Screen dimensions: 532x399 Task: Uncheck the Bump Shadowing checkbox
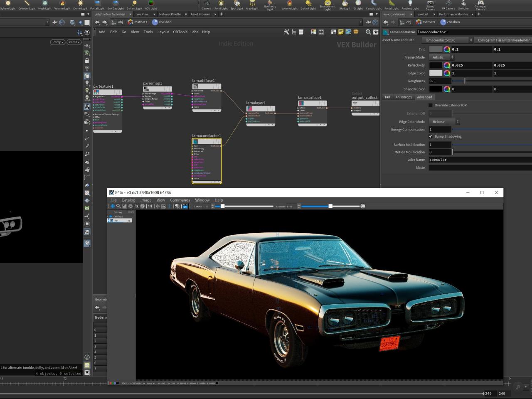coord(431,136)
